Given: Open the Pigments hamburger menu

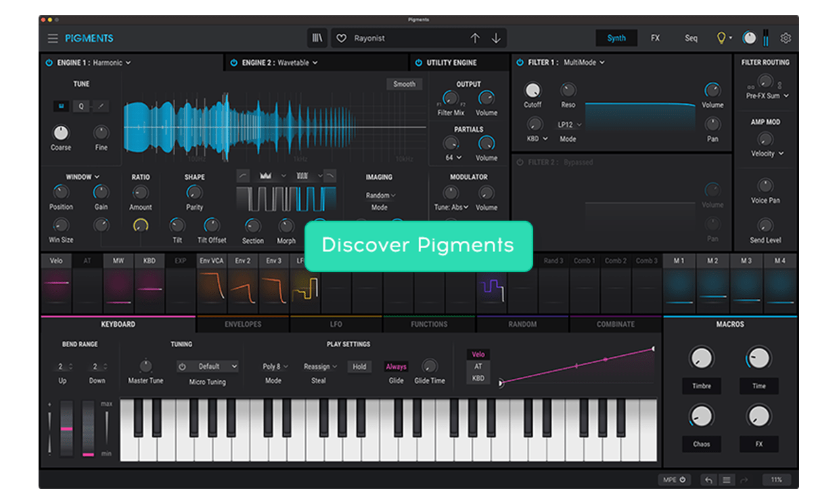Looking at the screenshot, I should click(x=53, y=39).
